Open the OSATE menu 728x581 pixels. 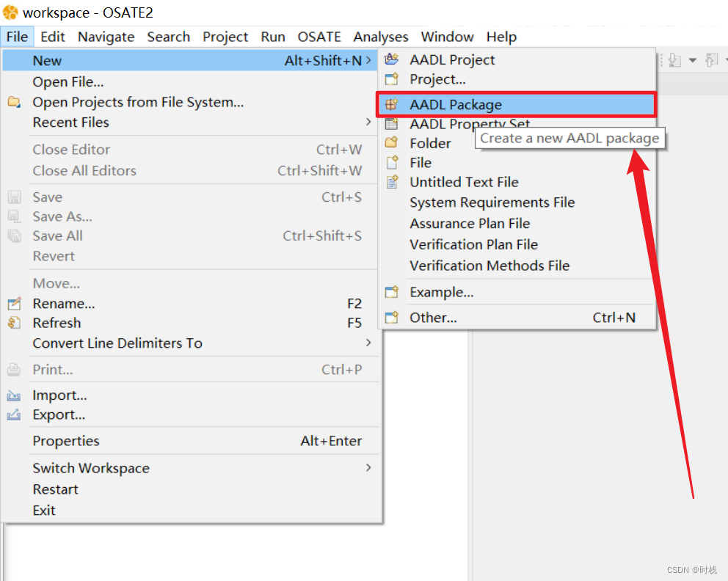click(x=319, y=37)
